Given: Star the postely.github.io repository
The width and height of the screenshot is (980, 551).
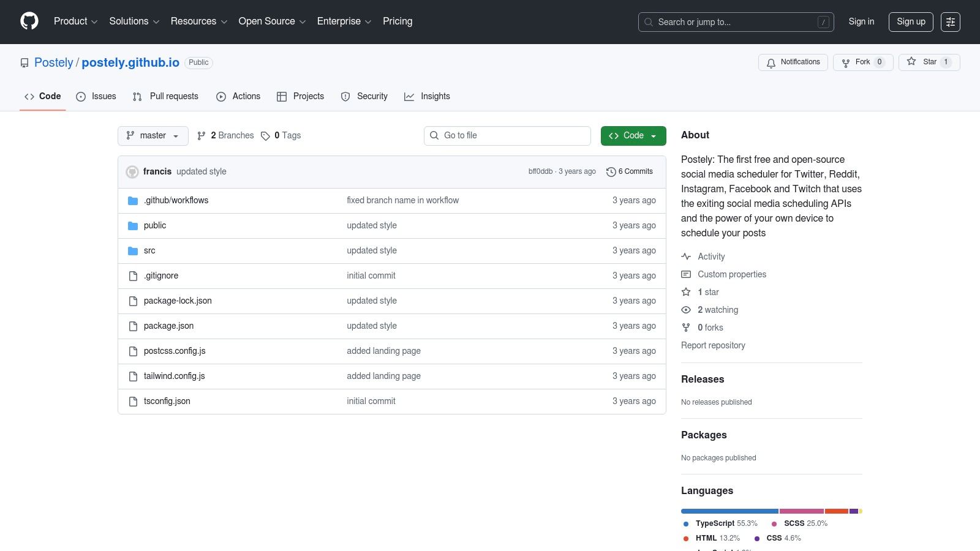Looking at the screenshot, I should 929,62.
